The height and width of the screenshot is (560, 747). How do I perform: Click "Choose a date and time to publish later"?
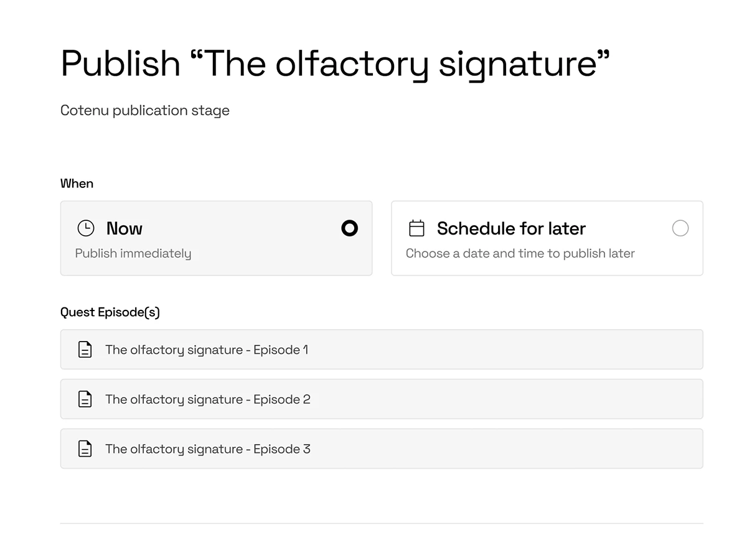coord(520,253)
